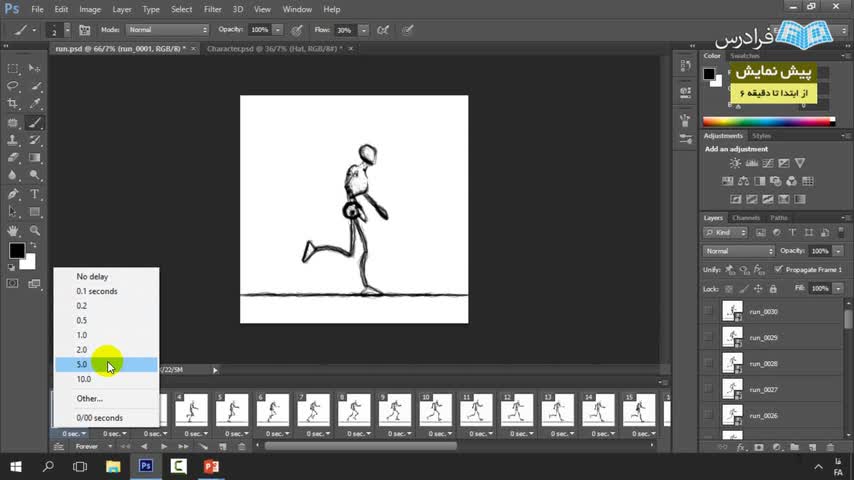Select the previous animation frame
Viewport: 854px width, 480px height.
coord(144,447)
